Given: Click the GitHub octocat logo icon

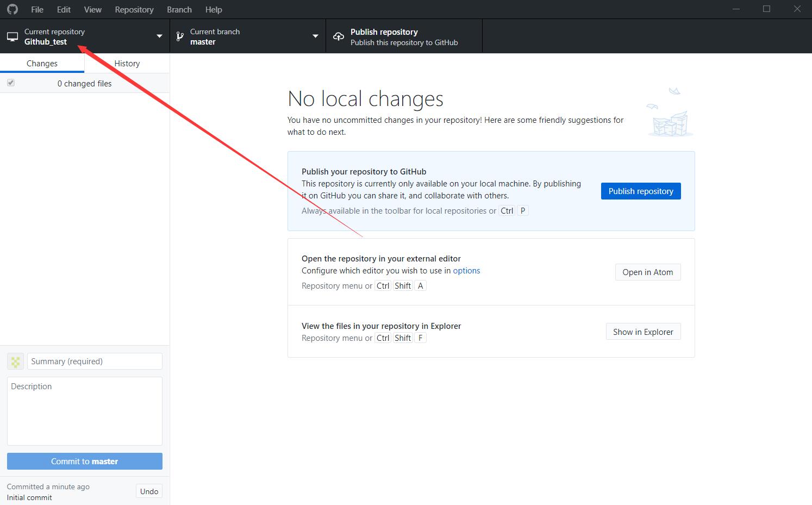Looking at the screenshot, I should 12,9.
